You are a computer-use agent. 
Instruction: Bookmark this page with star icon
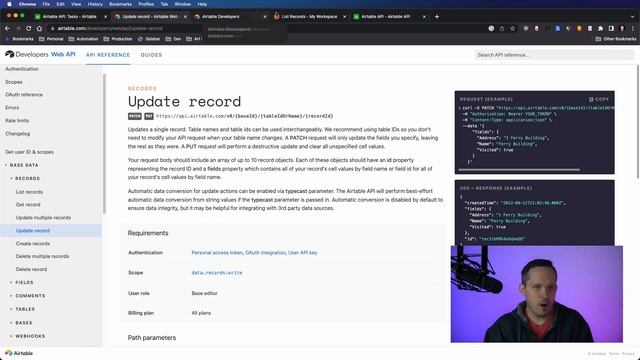[x=513, y=29]
